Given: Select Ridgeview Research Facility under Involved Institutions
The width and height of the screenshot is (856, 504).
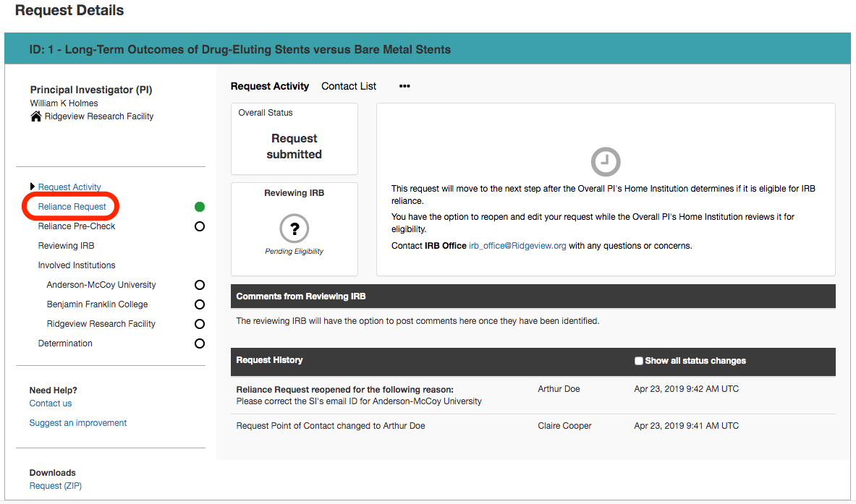Looking at the screenshot, I should coord(101,324).
